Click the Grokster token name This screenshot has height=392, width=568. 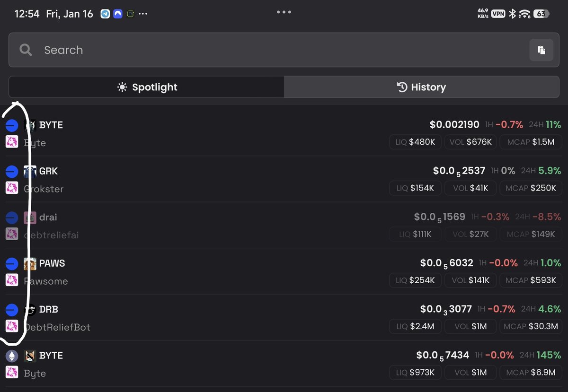click(44, 189)
